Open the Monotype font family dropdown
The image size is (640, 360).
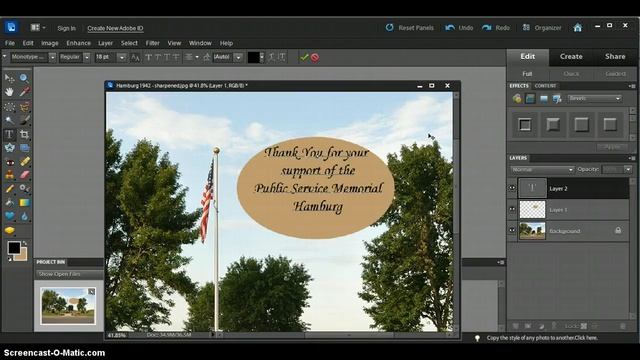pos(52,58)
